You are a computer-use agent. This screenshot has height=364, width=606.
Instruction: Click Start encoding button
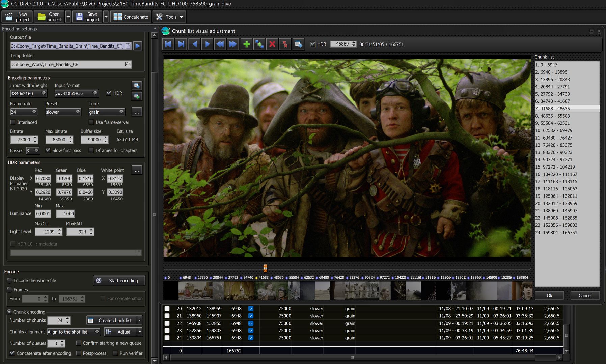pos(119,280)
